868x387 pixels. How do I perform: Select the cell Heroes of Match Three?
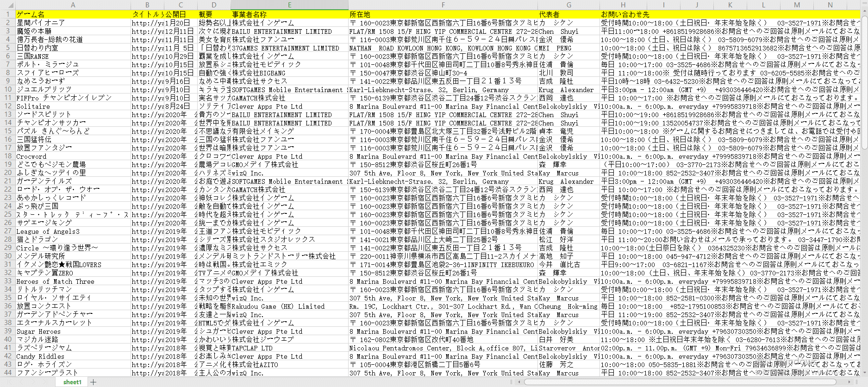tap(73, 281)
